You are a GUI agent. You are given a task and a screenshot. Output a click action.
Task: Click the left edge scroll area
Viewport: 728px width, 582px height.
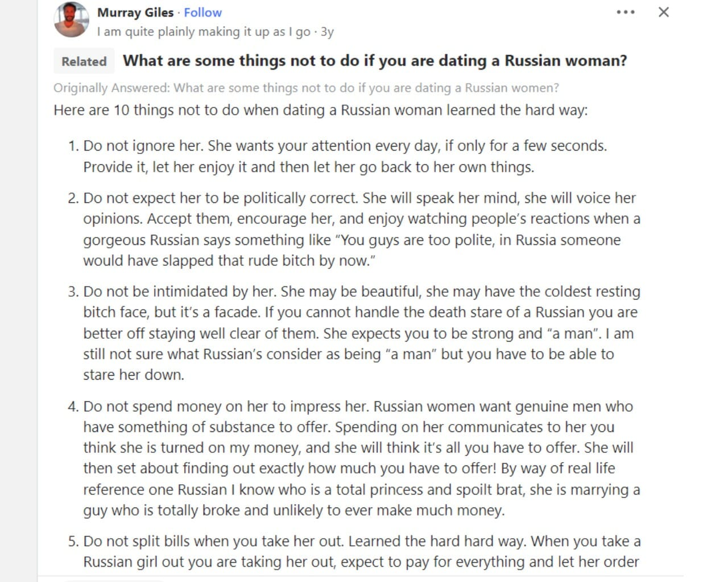(17, 284)
